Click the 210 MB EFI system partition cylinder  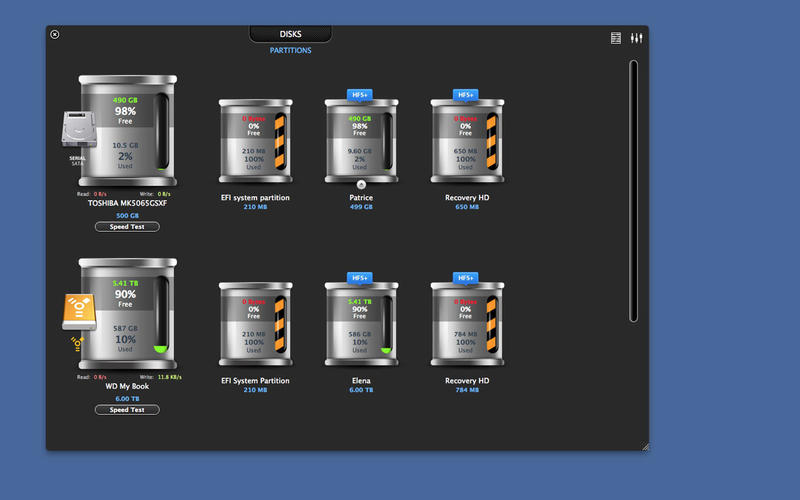[x=255, y=141]
